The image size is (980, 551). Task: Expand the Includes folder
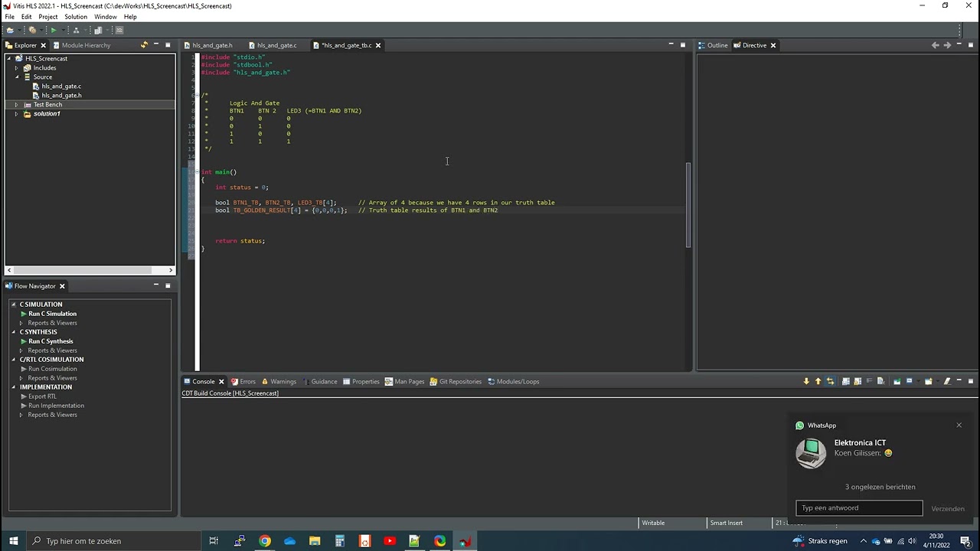16,68
